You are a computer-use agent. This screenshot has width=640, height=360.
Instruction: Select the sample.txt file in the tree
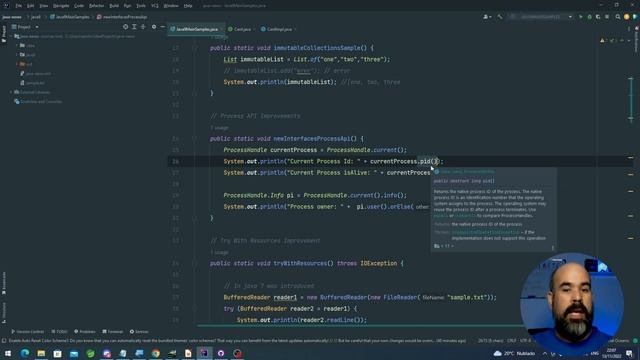(33, 83)
